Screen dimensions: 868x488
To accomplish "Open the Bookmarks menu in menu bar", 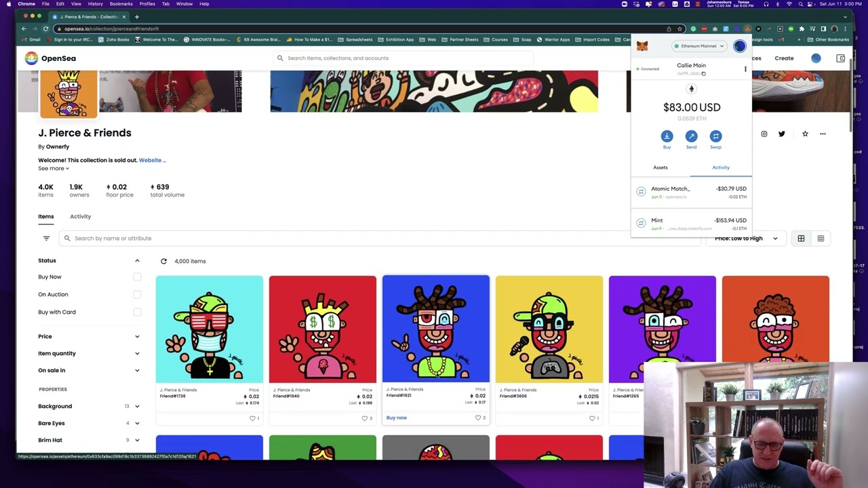I will pyautogui.click(x=121, y=4).
